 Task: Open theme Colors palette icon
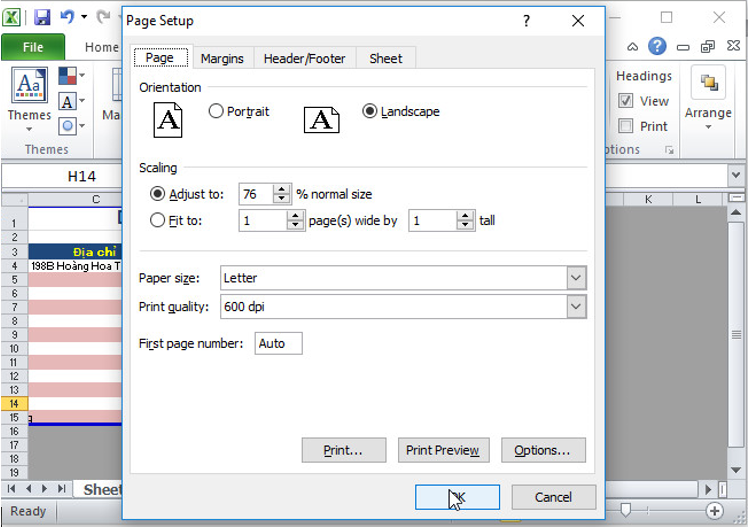click(x=68, y=76)
